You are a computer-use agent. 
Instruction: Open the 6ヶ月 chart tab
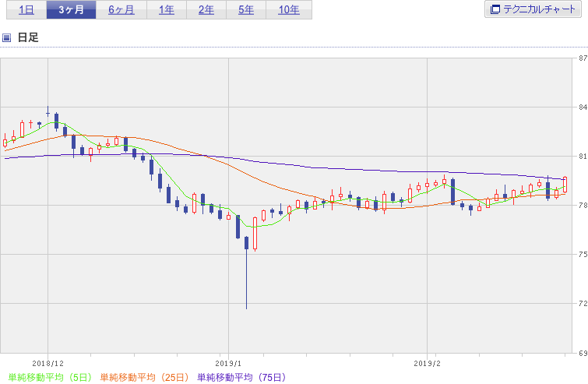point(121,10)
